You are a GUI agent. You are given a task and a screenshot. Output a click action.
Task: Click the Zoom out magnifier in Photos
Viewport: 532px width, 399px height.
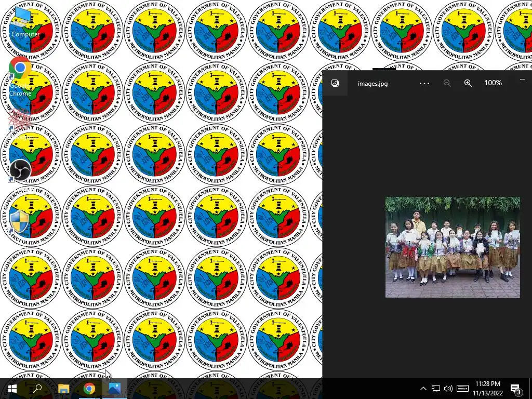447,83
